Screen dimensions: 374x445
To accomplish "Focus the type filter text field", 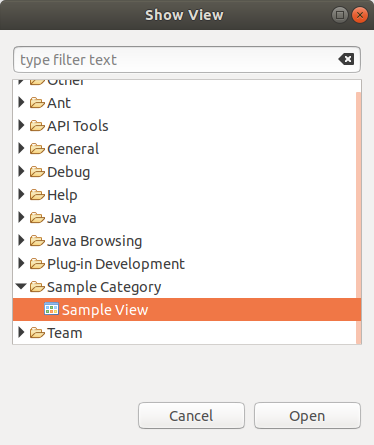I will pyautogui.click(x=187, y=60).
